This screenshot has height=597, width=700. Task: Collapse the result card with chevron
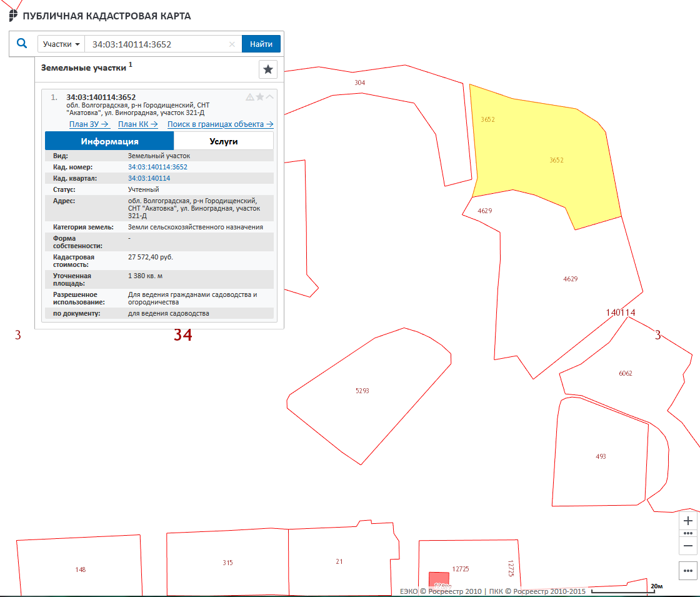pyautogui.click(x=270, y=97)
